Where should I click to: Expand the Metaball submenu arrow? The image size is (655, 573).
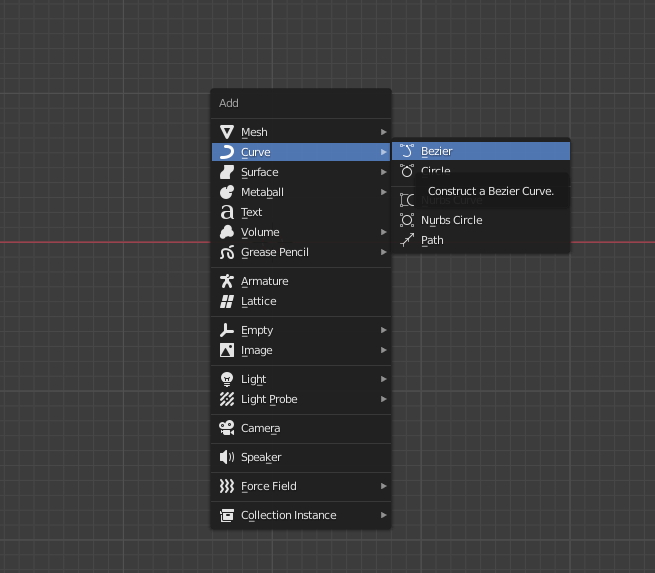[383, 192]
